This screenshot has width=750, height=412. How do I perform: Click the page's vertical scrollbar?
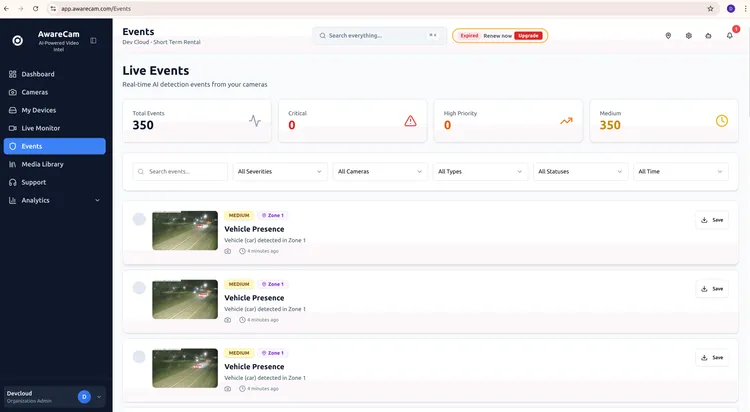(748, 67)
